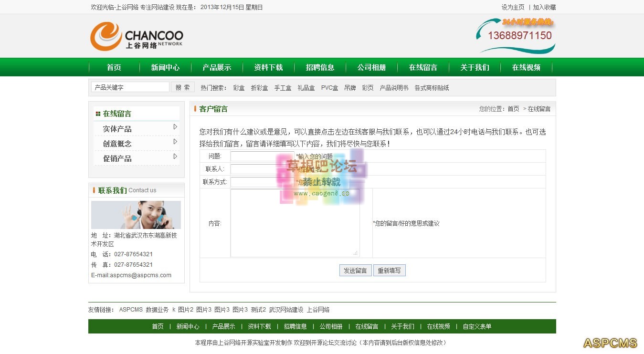
Task: Choose the 礼品盒 hot search keyword
Action: click(x=306, y=88)
